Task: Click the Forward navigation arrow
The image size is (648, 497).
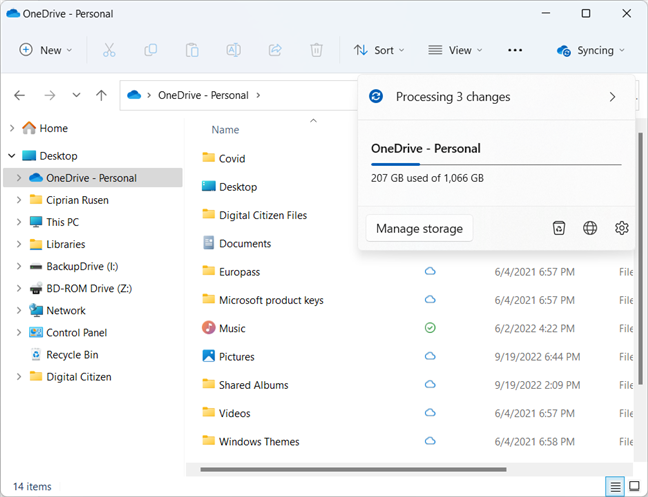Action: 50,95
